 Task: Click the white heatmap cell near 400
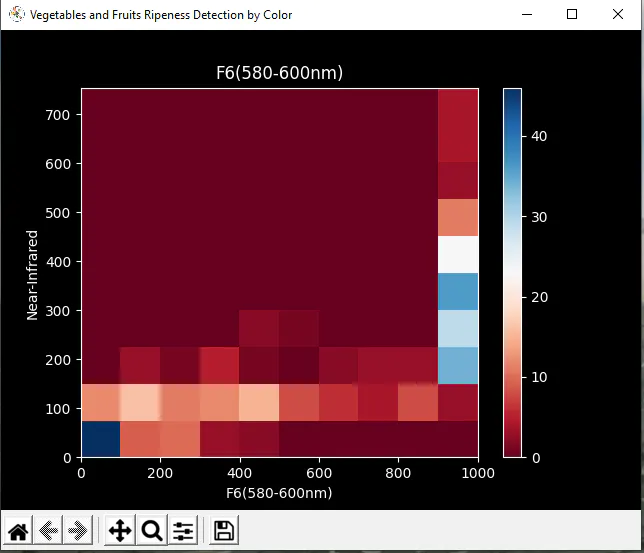458,254
